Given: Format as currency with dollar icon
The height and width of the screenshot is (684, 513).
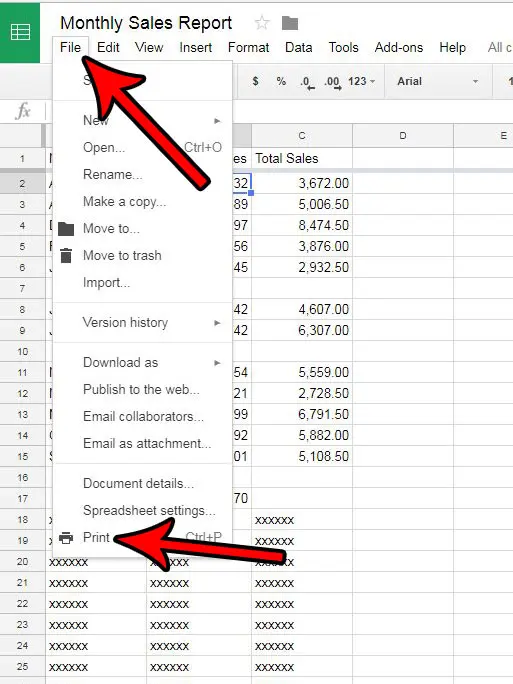Looking at the screenshot, I should [x=256, y=81].
